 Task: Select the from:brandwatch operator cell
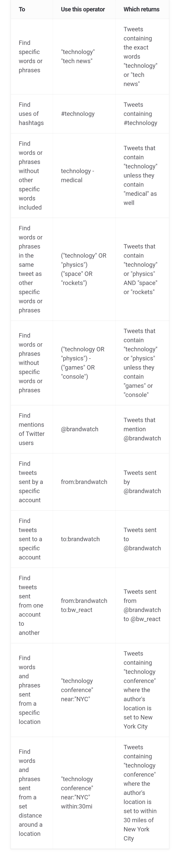point(84,482)
